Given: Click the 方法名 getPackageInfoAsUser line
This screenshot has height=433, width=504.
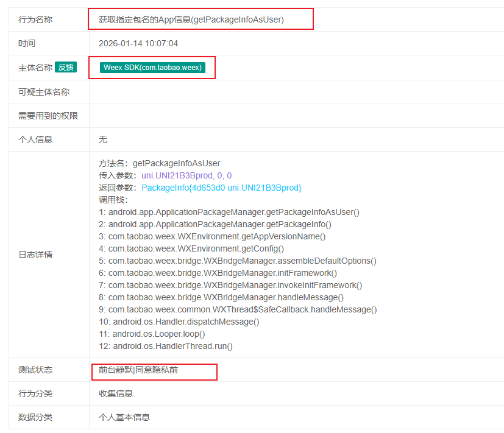Looking at the screenshot, I should pos(160,163).
